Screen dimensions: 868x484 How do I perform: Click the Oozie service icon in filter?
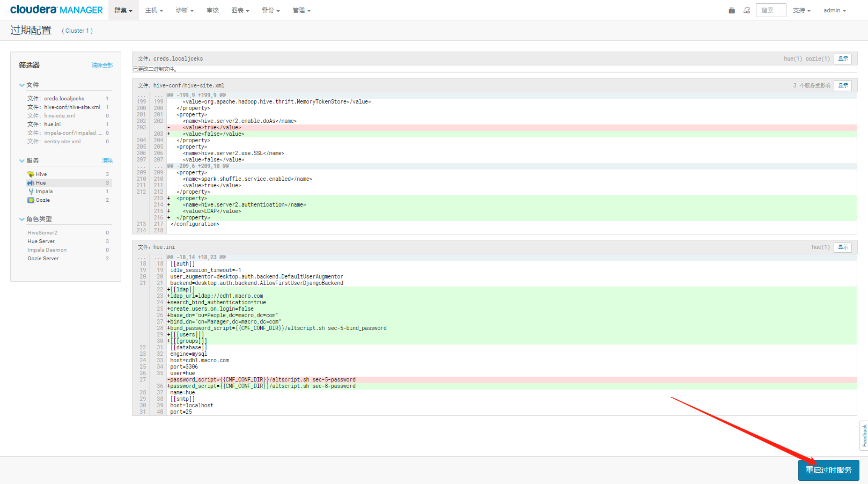(31, 200)
